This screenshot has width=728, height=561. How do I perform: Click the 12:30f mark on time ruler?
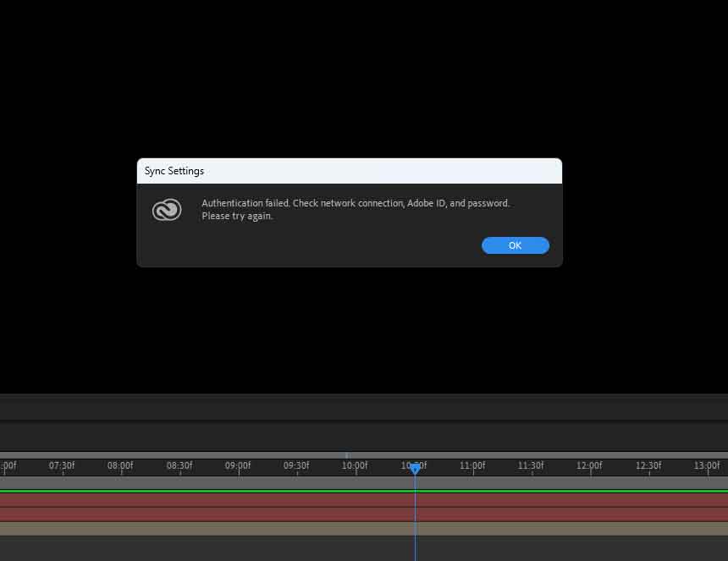[x=648, y=465]
